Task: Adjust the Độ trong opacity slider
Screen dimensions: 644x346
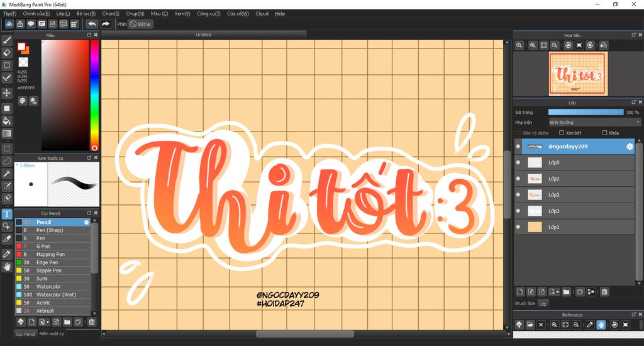Action: coord(586,112)
